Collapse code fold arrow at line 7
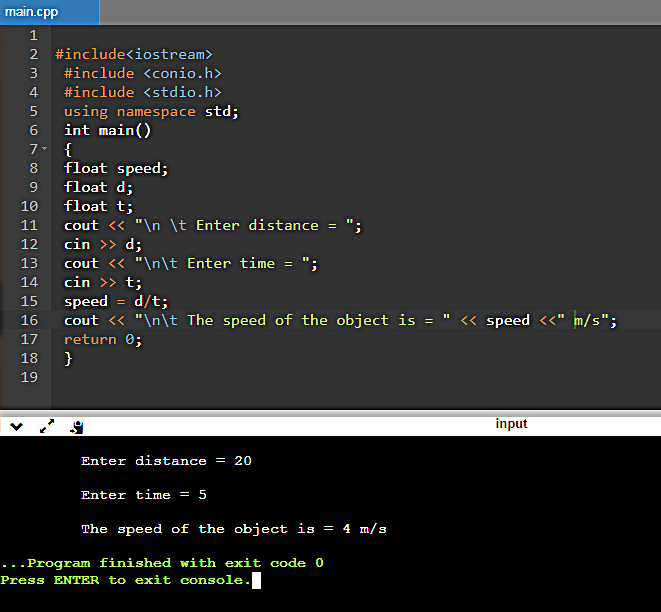Screen dimensions: 661x612 click(x=45, y=148)
